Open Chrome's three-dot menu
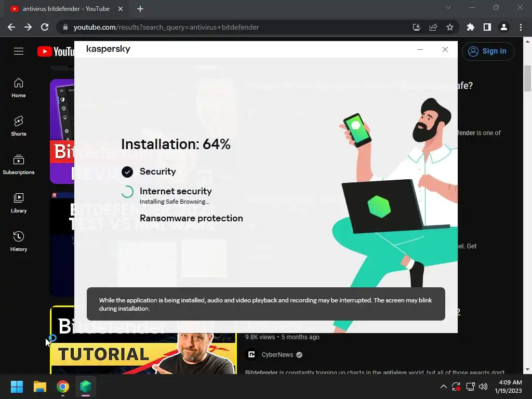The width and height of the screenshot is (532, 399). (x=521, y=27)
